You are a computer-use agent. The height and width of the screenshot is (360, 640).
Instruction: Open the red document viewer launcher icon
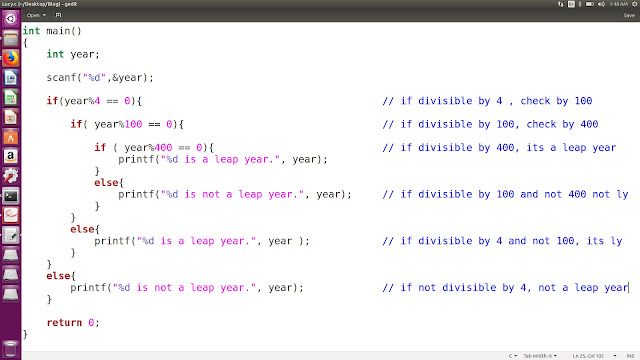[11, 215]
